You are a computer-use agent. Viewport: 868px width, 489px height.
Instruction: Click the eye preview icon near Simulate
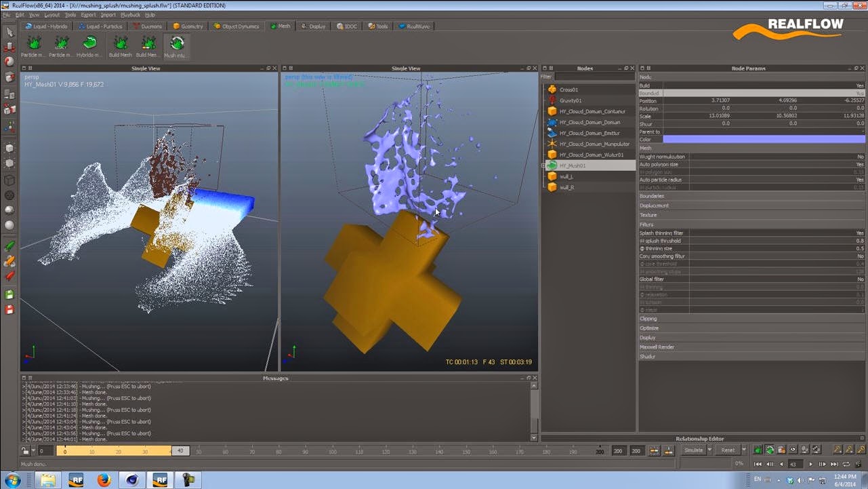pos(792,450)
